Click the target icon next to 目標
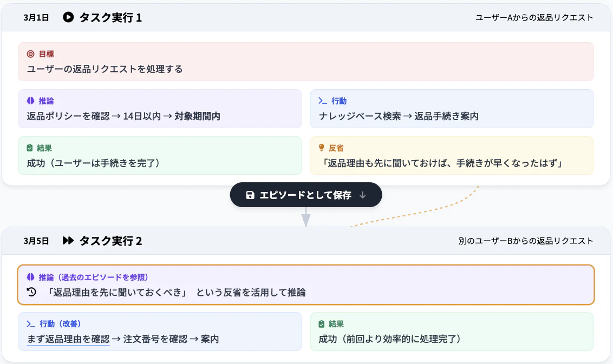The height and width of the screenshot is (364, 613). [30, 54]
